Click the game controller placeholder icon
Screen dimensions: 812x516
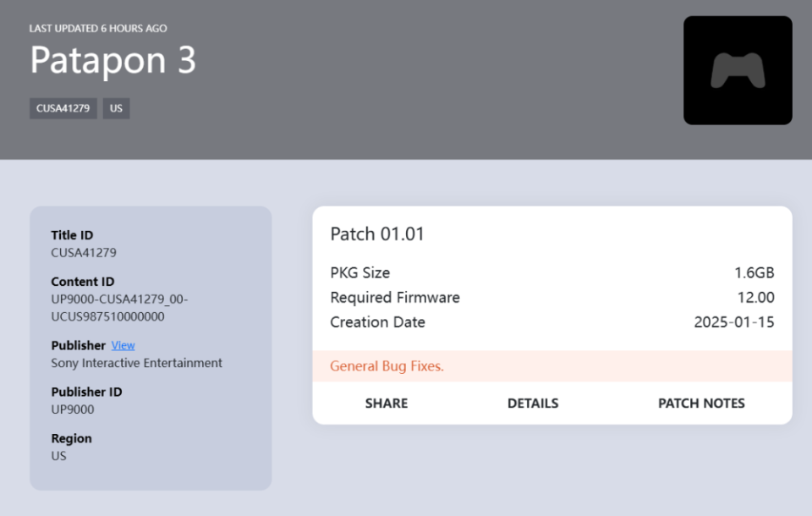tap(738, 70)
